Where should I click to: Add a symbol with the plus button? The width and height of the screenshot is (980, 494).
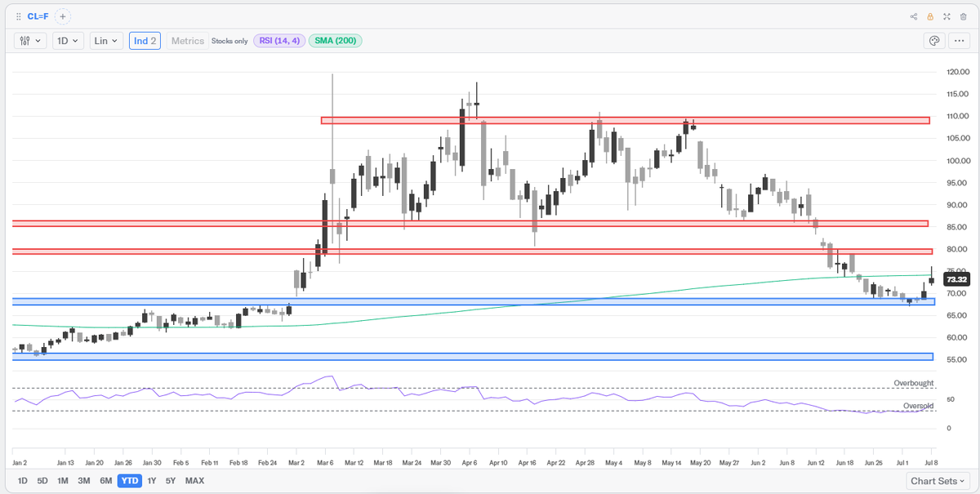(x=63, y=16)
